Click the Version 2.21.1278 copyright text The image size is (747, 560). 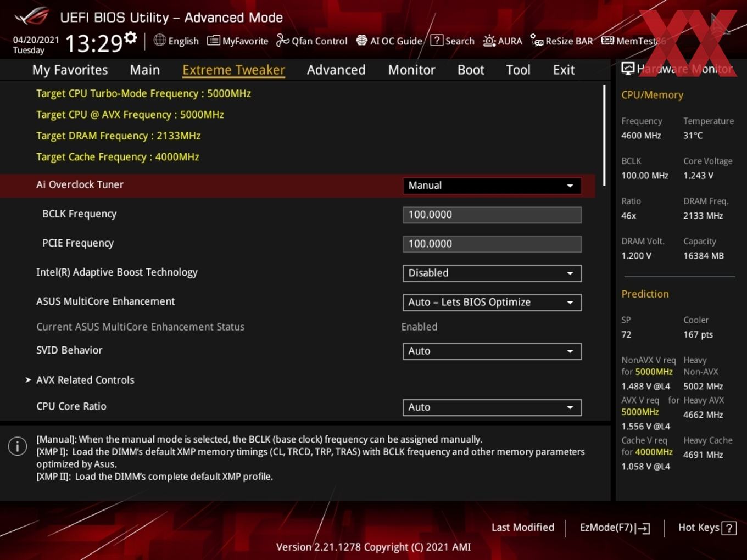pyautogui.click(x=373, y=547)
